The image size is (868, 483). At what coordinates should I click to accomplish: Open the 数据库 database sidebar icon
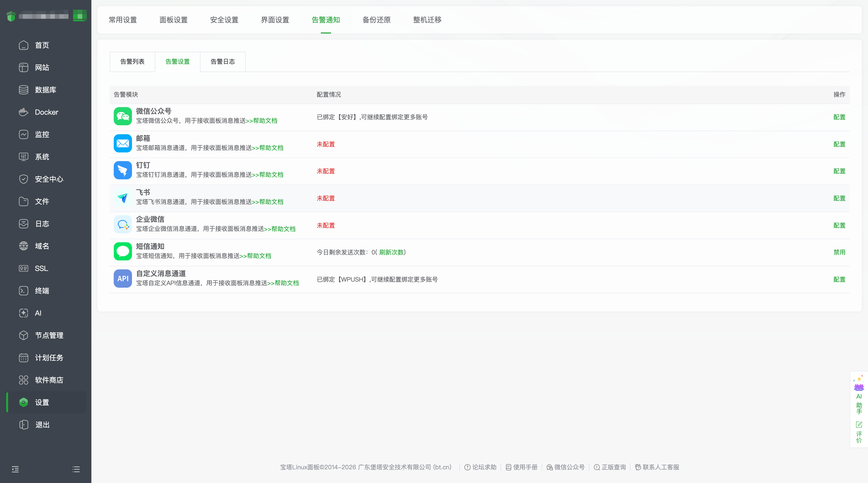point(24,90)
